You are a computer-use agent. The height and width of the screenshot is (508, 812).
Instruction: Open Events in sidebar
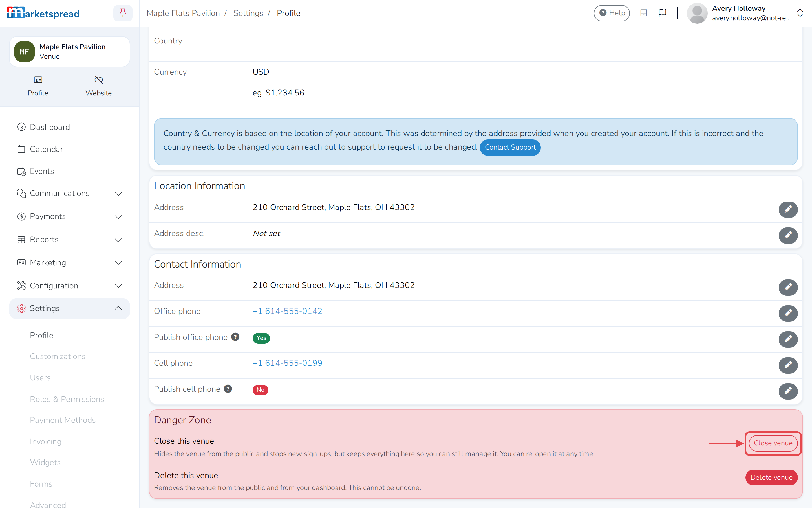click(69, 171)
